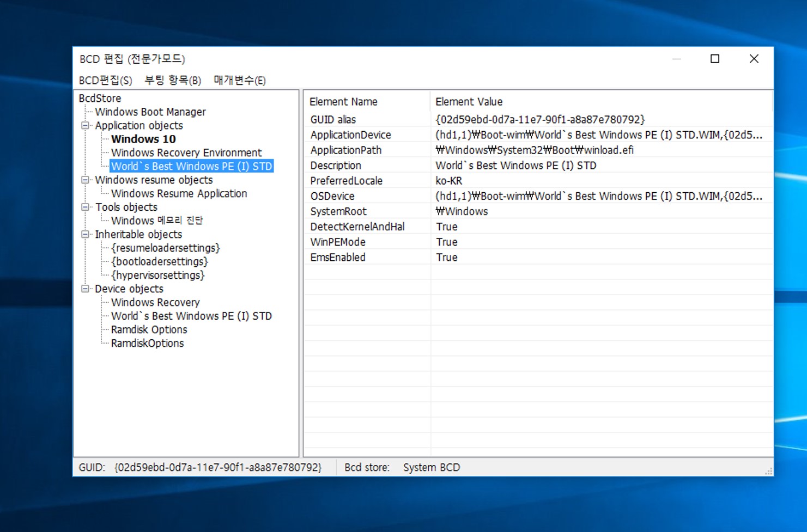Select Windows 메모리 진단 entry
Image resolution: width=807 pixels, height=532 pixels.
coord(157,221)
